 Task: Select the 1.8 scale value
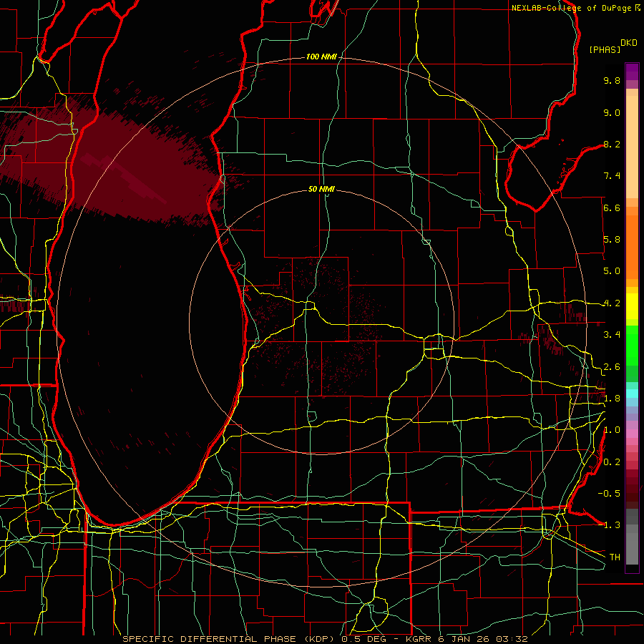tap(612, 399)
